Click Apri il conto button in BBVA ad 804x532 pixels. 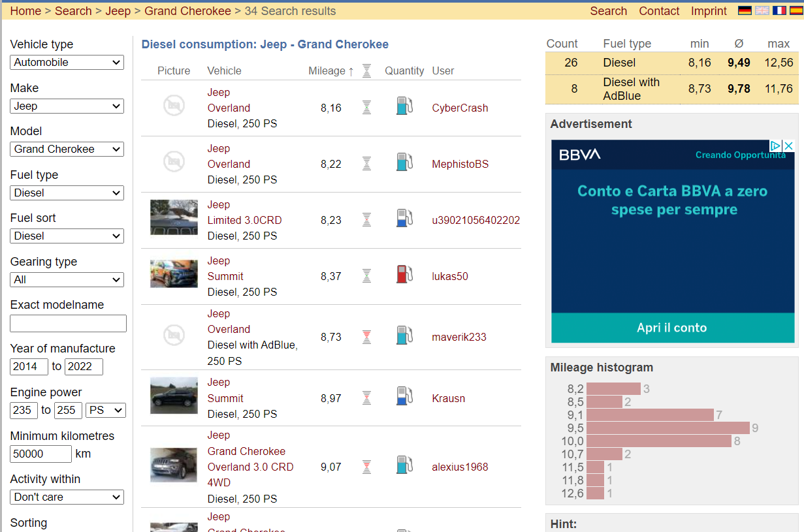click(x=672, y=328)
